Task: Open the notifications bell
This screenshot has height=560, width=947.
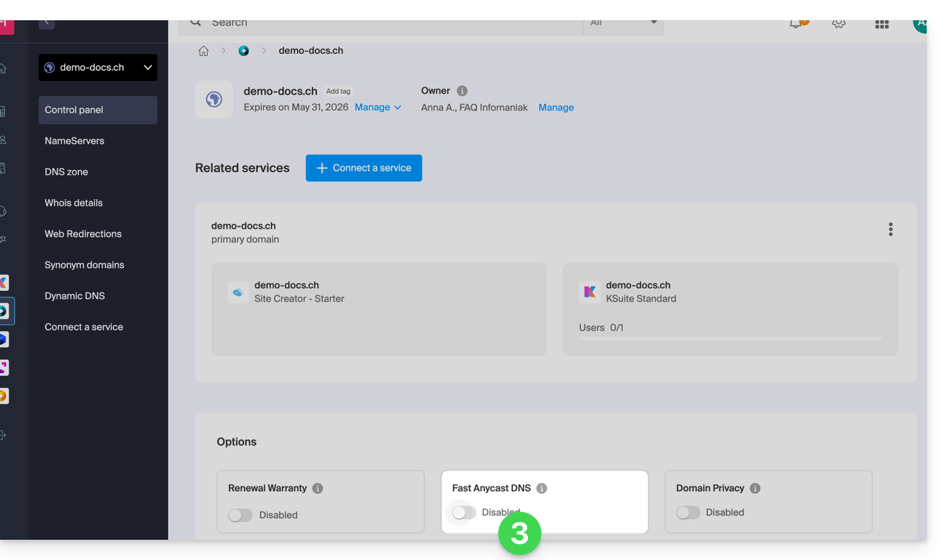Action: click(797, 23)
